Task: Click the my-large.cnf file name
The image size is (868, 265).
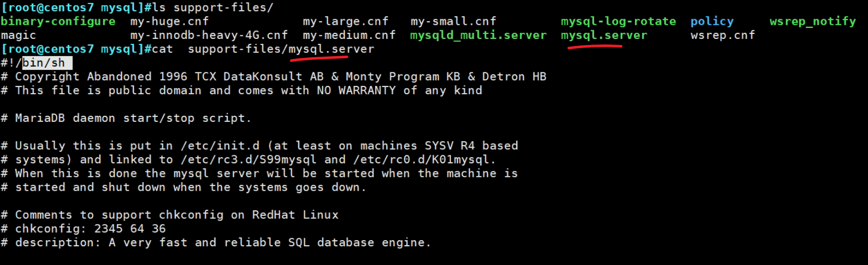Action: pyautogui.click(x=345, y=21)
